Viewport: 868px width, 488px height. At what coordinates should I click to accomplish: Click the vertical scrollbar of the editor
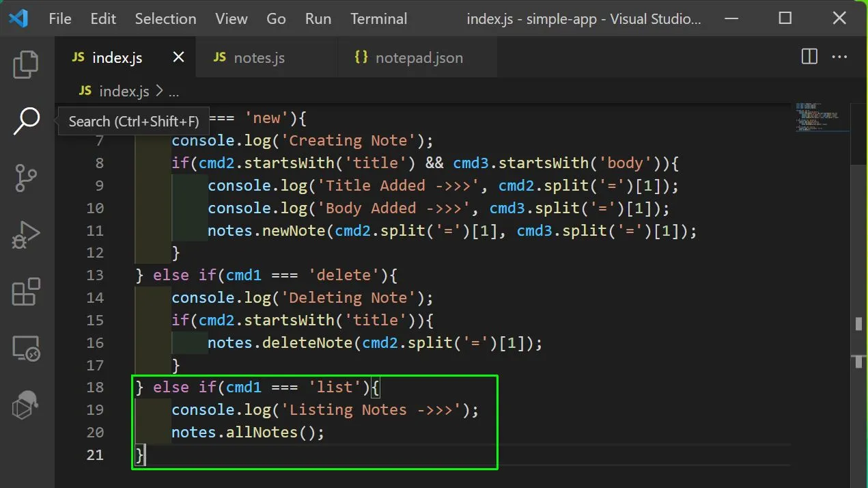859,294
